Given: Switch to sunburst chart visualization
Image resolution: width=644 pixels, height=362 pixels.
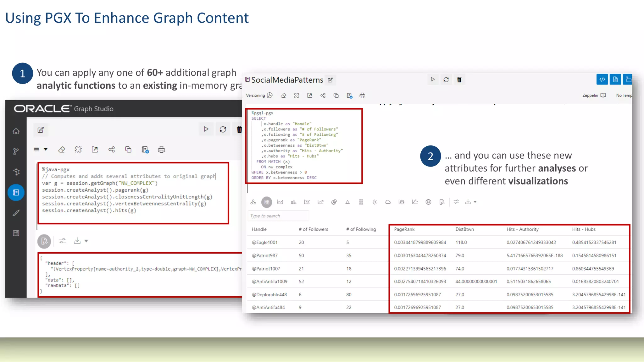Looking at the screenshot, I should click(375, 202).
